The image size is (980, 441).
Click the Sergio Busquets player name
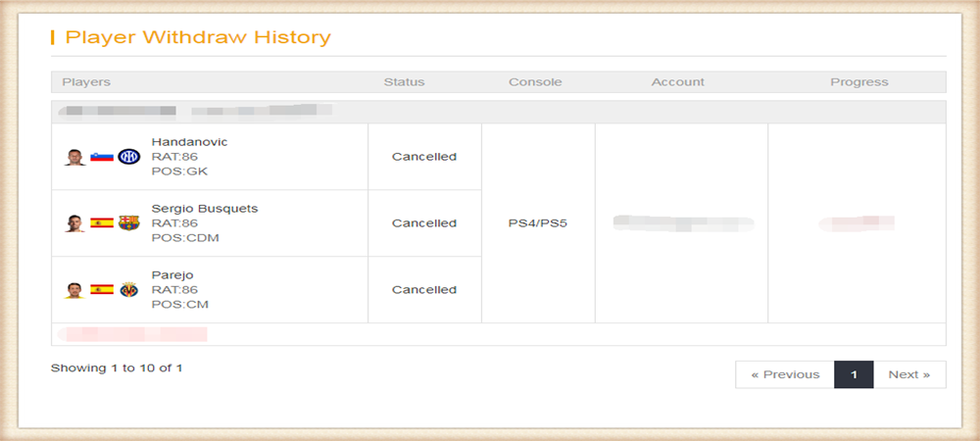(205, 209)
